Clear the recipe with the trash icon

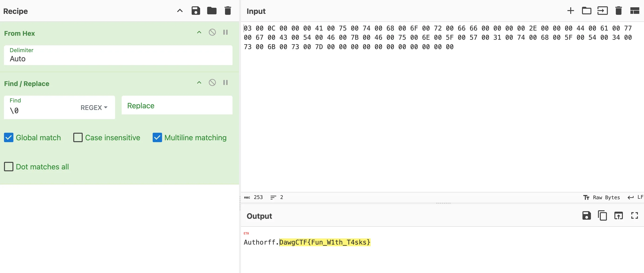tap(228, 11)
